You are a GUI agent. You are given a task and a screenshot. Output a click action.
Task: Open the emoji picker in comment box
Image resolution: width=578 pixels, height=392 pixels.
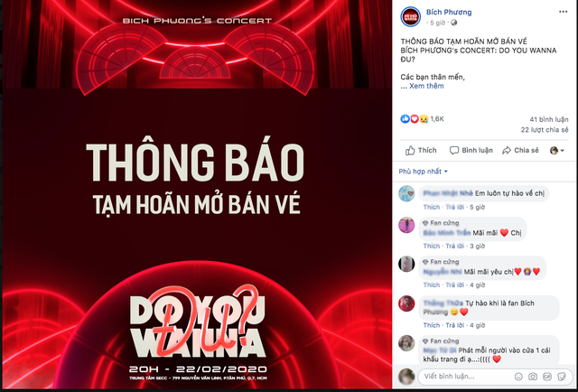tap(518, 377)
